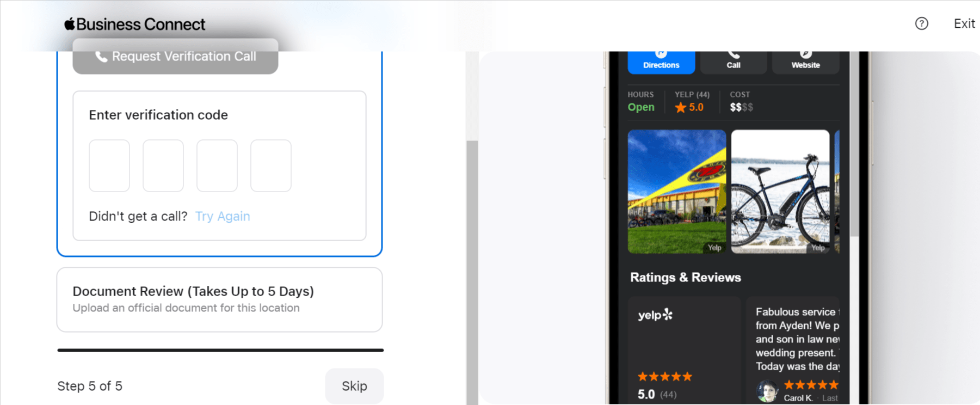
Task: Tap the Directions button in phone preview
Action: click(x=661, y=62)
